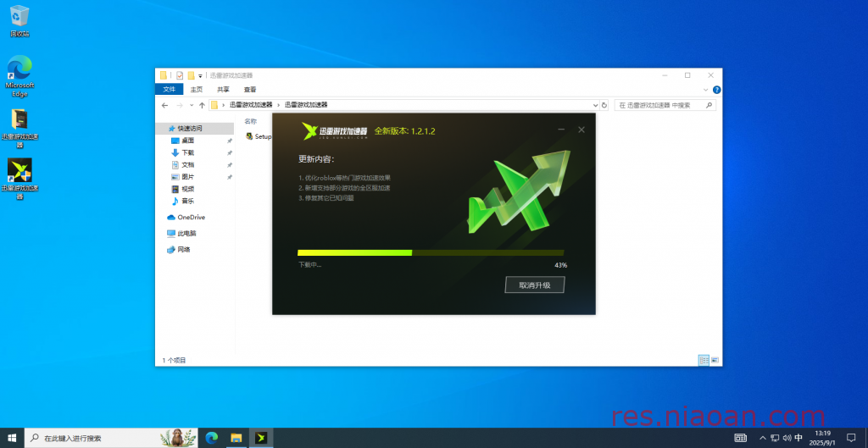Open the taskbar clock and date
Screen dimensions: 868x448
tap(822, 438)
